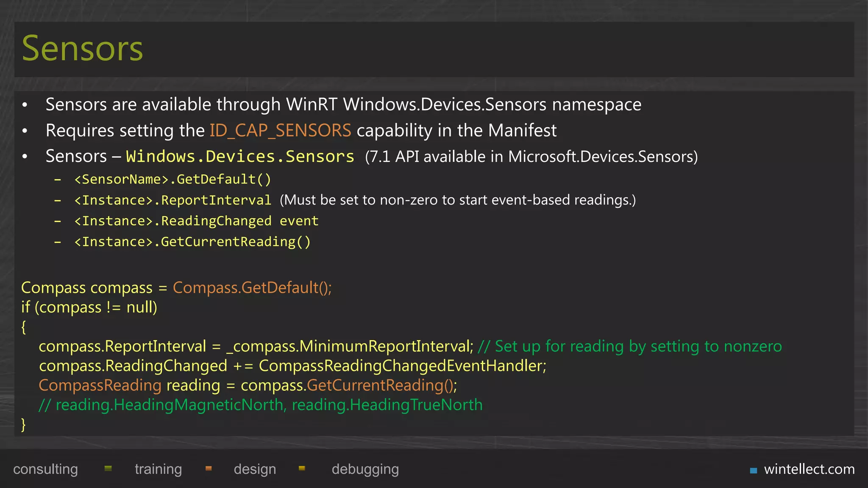Click the consulting footer label
Image resolution: width=868 pixels, height=488 pixels.
(x=45, y=469)
